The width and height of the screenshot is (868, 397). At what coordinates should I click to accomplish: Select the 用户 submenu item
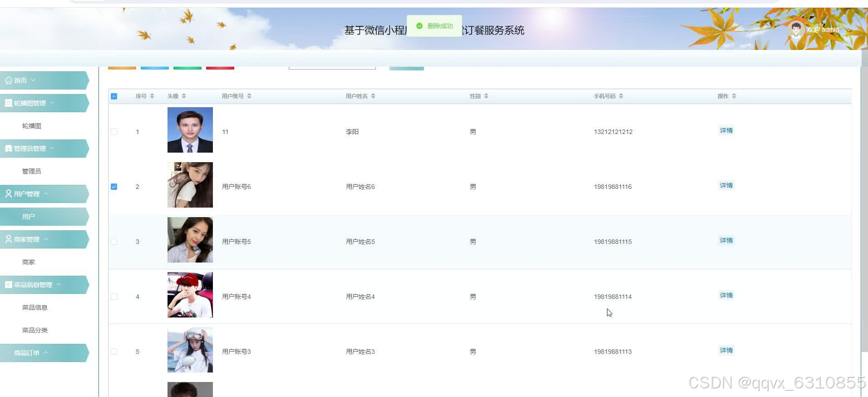click(x=29, y=217)
